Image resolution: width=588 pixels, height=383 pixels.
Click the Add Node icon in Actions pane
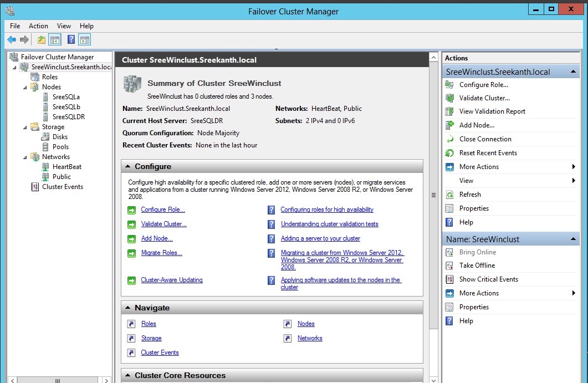coord(449,125)
